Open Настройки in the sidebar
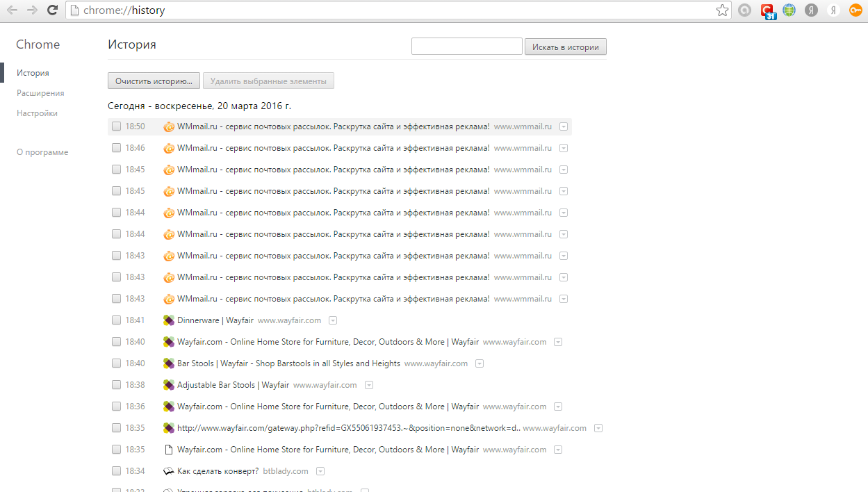The image size is (868, 492). [x=37, y=113]
